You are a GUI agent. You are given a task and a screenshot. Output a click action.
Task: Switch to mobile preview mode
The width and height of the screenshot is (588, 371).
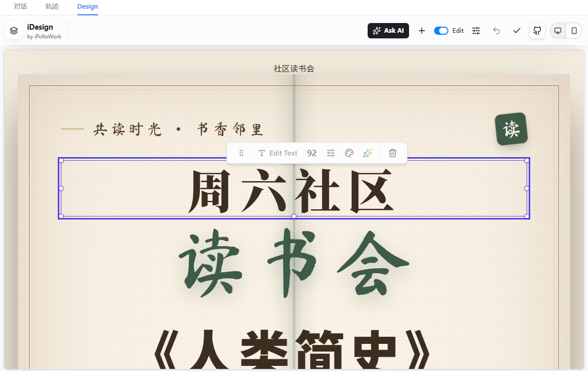574,31
